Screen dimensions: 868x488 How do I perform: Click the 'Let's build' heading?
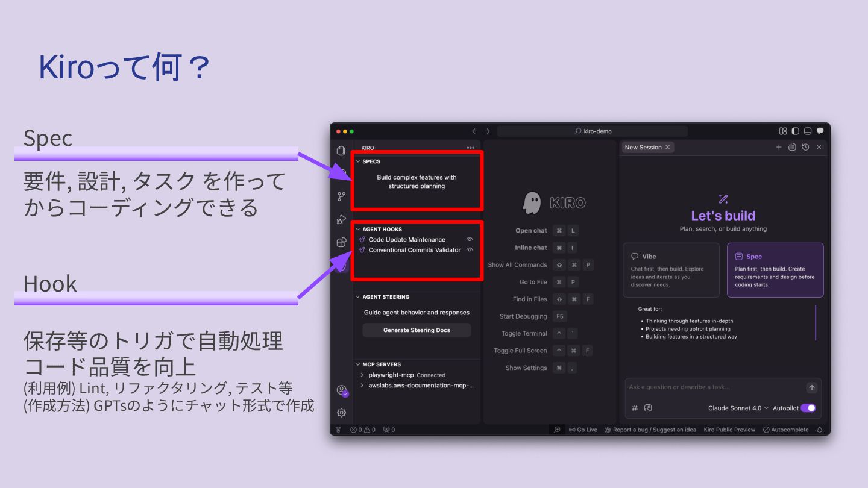(x=723, y=216)
